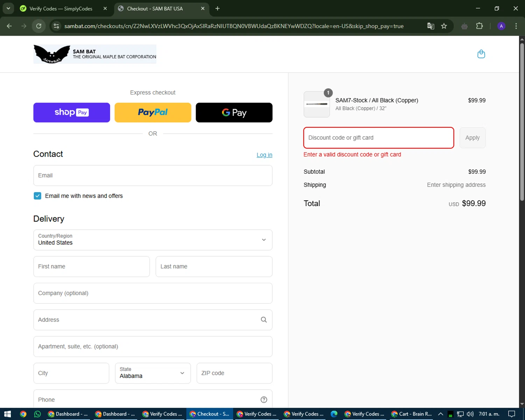Show hidden system tray icons
Image resolution: width=525 pixels, height=420 pixels.
441,414
